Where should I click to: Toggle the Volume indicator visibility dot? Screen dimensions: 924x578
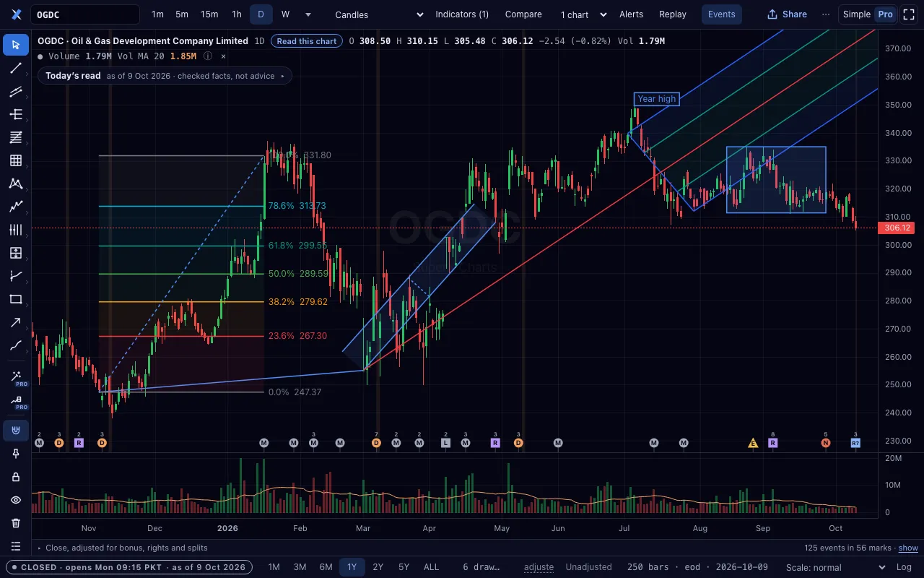tap(40, 56)
